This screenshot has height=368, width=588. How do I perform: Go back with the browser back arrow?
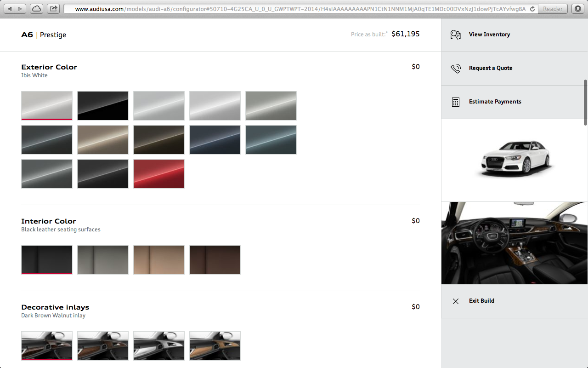[10, 8]
